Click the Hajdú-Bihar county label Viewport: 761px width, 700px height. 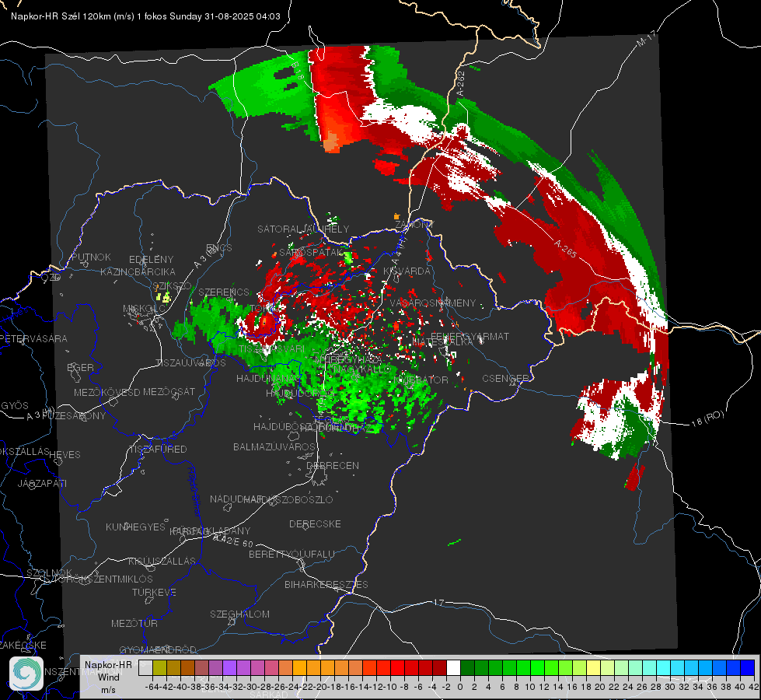pyautogui.click(x=194, y=492)
